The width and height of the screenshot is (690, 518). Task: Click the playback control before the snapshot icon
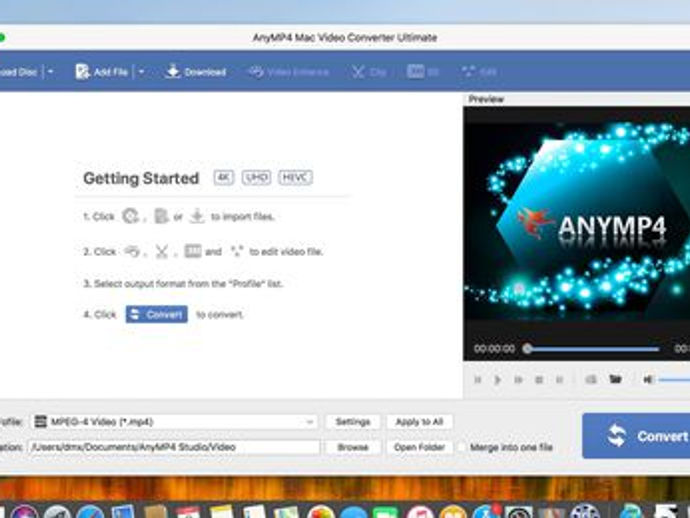[559, 380]
